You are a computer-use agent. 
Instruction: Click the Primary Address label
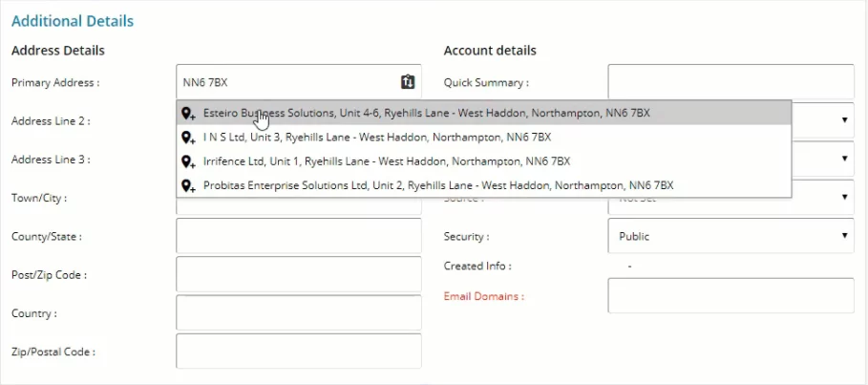55,82
